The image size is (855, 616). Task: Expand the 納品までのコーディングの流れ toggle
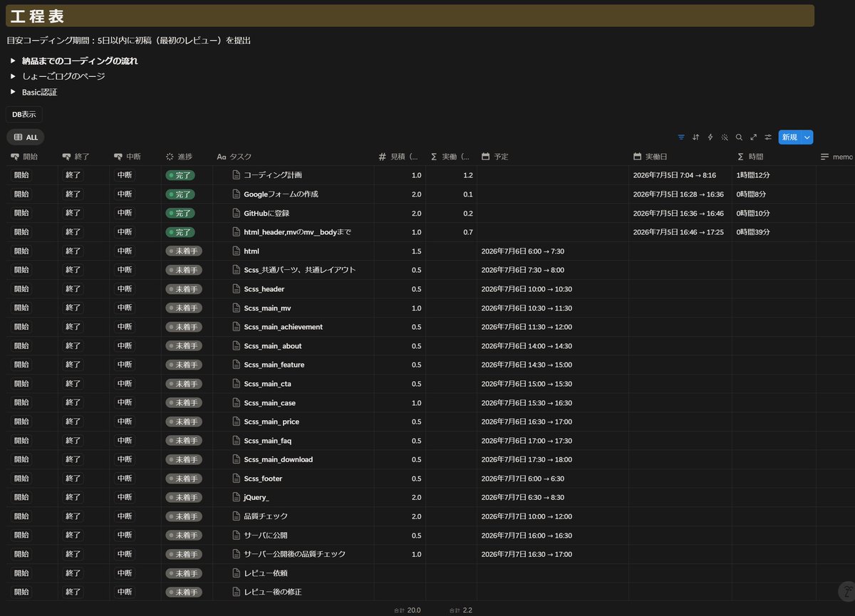pyautogui.click(x=13, y=61)
